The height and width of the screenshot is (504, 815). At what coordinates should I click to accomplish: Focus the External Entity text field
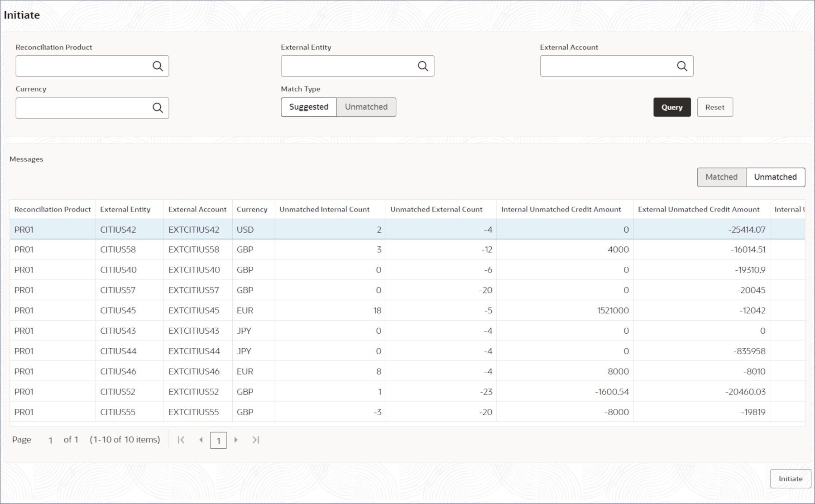coord(347,66)
